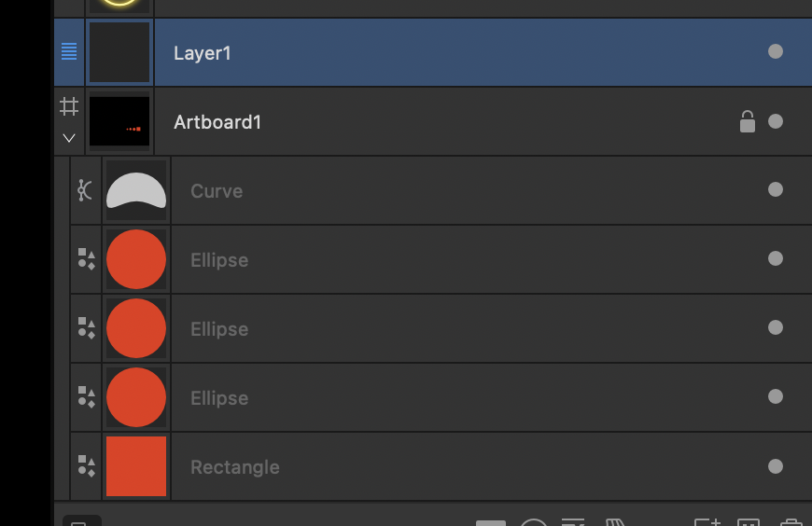Click the shape icon on the Rectangle layer
The width and height of the screenshot is (812, 526).
pos(87,466)
